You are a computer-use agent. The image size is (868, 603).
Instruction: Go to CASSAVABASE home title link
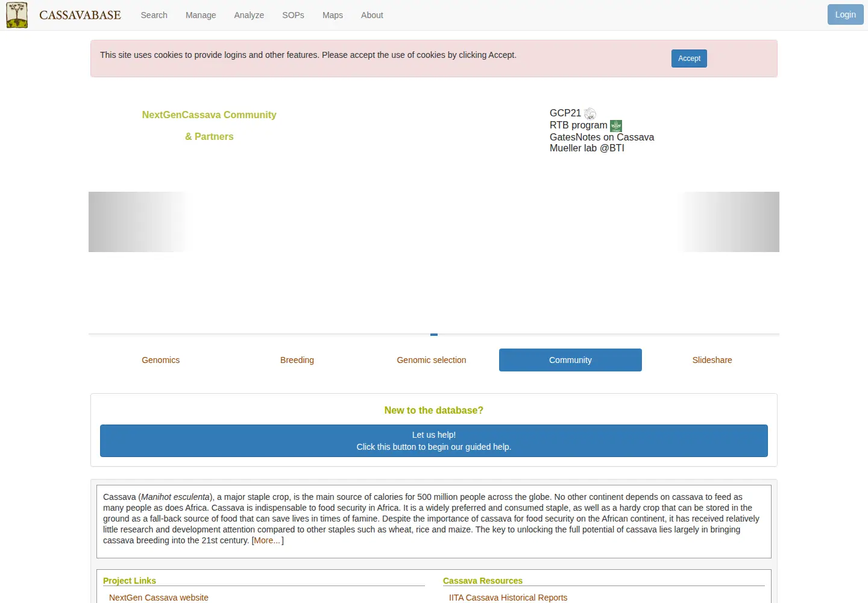[80, 15]
